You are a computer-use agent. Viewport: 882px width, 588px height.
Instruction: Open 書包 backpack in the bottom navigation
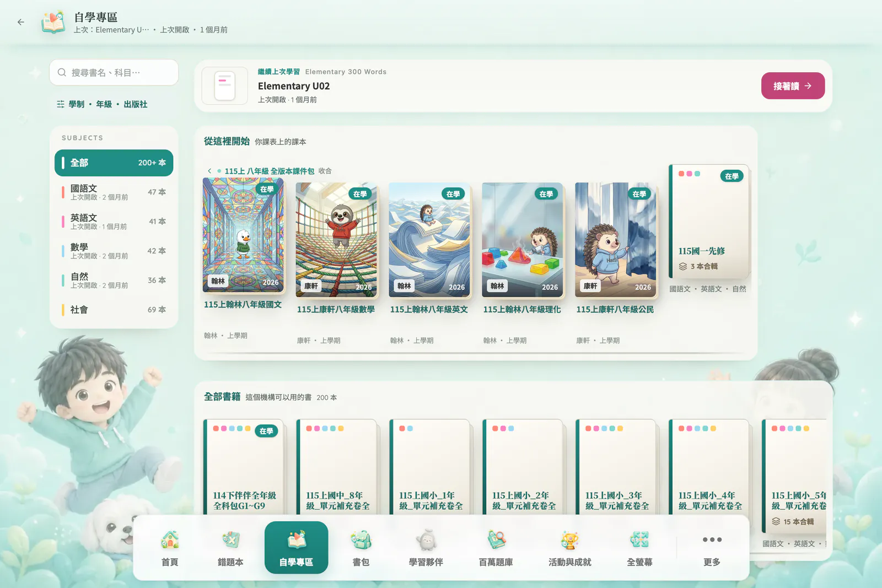coord(361,548)
